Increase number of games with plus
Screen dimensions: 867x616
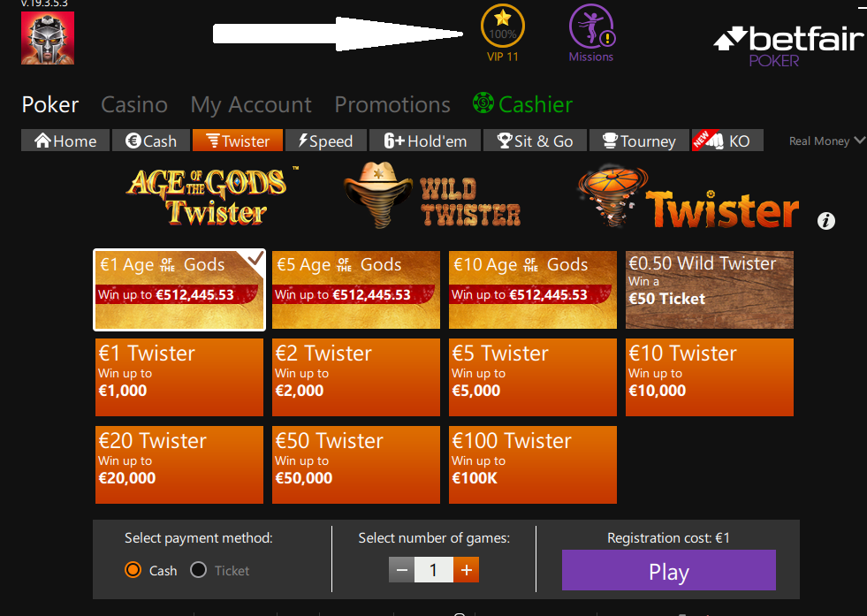[466, 569]
